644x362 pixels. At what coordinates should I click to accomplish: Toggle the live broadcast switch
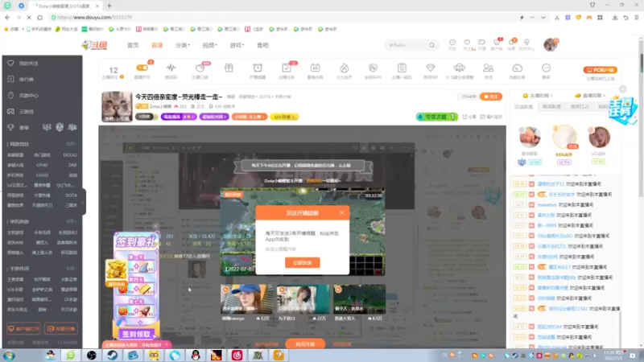tap(142, 68)
